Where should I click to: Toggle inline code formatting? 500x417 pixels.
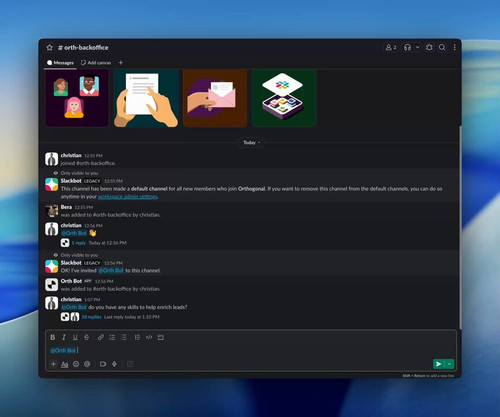point(149,337)
